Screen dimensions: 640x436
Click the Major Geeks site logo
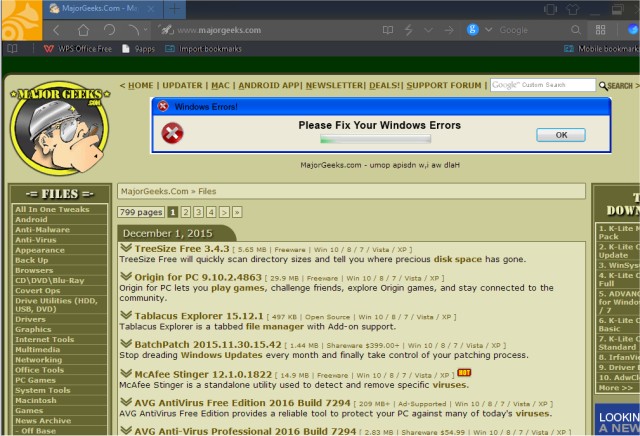tap(60, 128)
